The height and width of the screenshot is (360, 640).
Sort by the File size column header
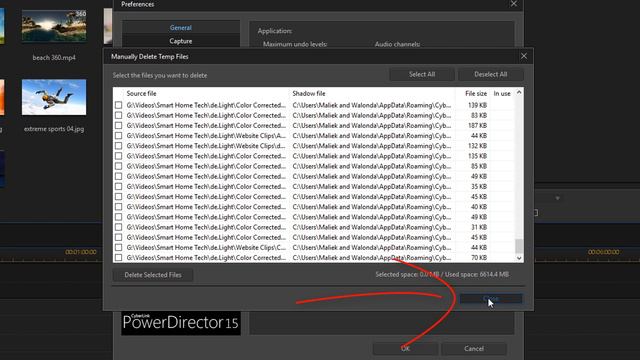pyautogui.click(x=476, y=93)
